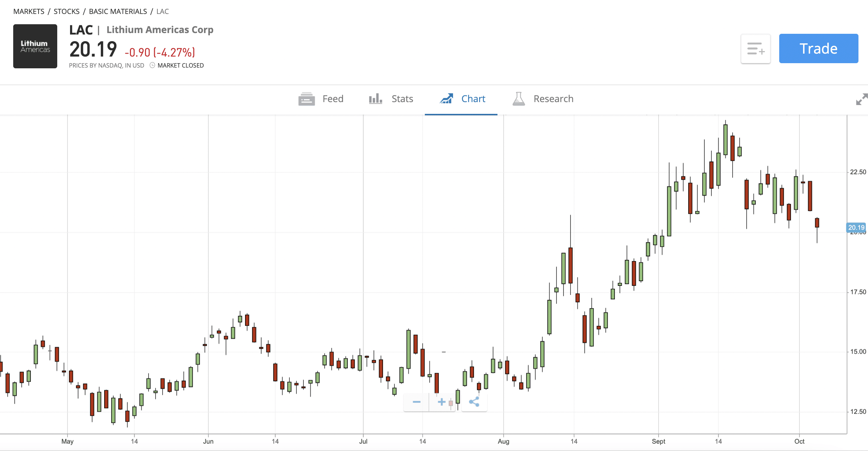Add LAC to watchlist icon

(x=756, y=48)
